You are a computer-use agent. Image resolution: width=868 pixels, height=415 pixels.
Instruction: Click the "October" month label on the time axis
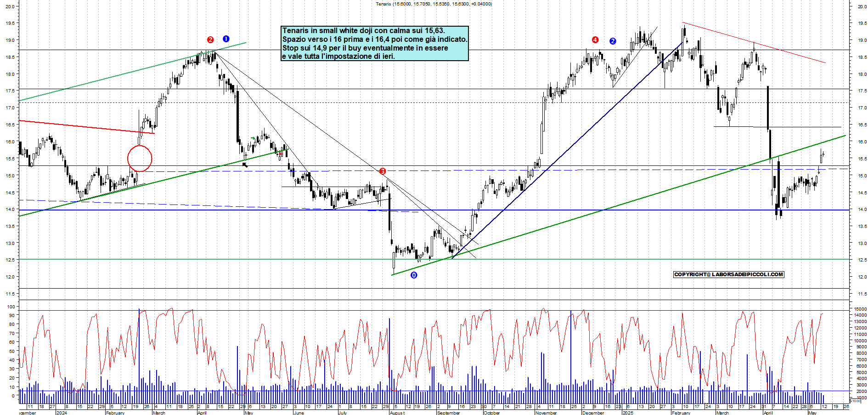pyautogui.click(x=491, y=413)
